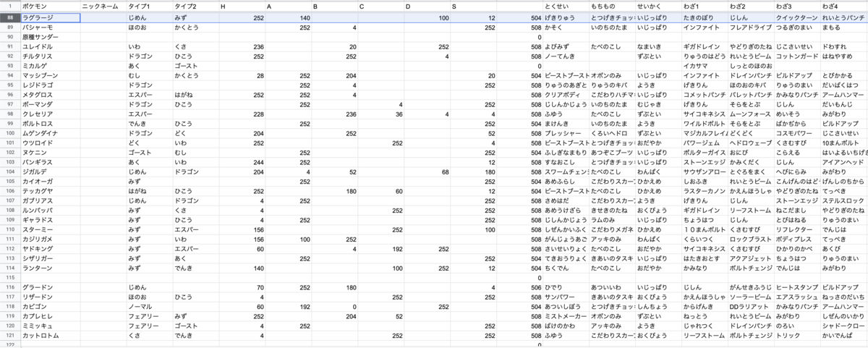
Task: Select the ニックネーム header cell
Action: pyautogui.click(x=103, y=6)
